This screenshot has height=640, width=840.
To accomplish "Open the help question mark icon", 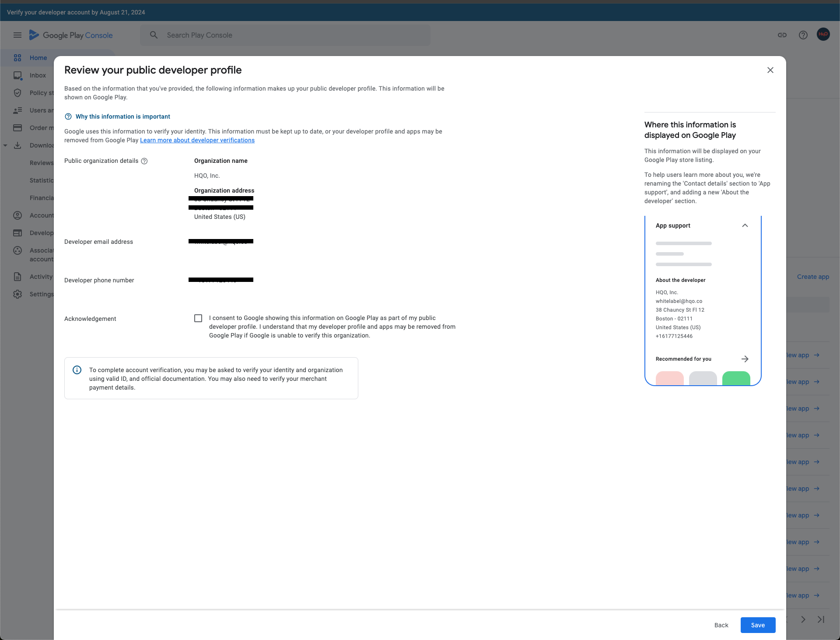I will pos(803,35).
